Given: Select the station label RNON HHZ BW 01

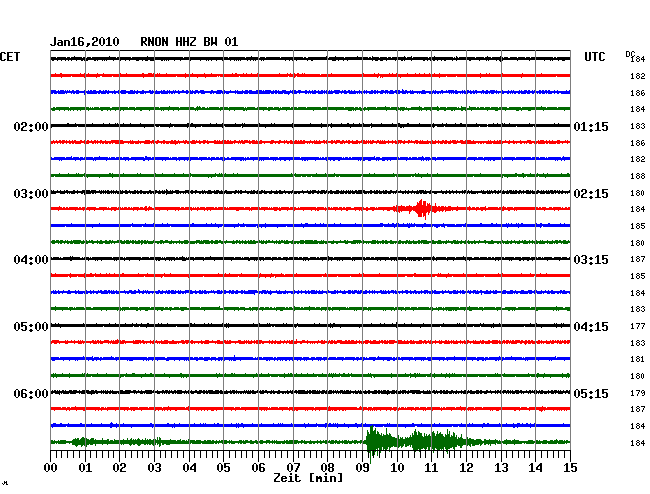Looking at the screenshot, I should coord(189,42).
